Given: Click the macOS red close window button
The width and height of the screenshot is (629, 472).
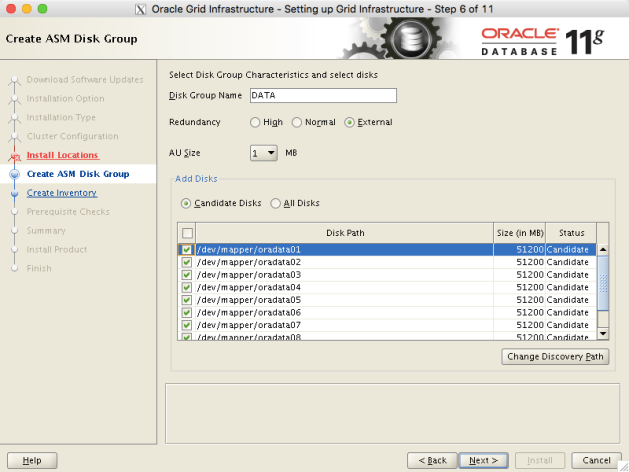Looking at the screenshot, I should (x=11, y=8).
